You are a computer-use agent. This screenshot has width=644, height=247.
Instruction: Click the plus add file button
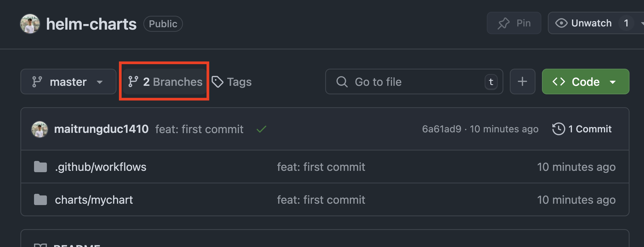tap(522, 82)
